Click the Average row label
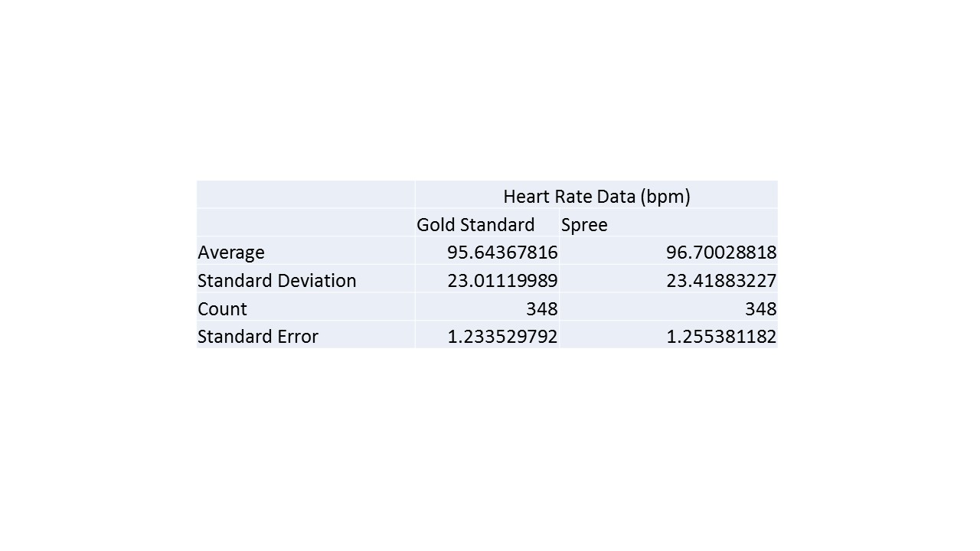This screenshot has height=551, width=980. [x=231, y=253]
